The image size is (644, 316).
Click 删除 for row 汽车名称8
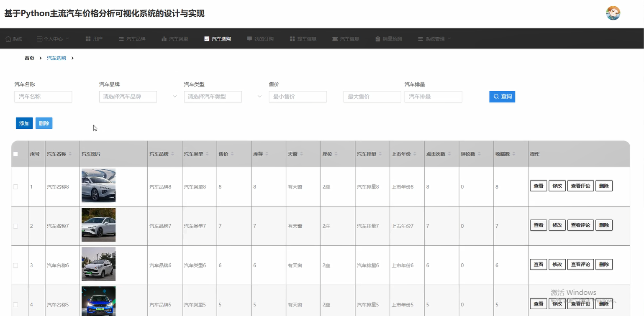pyautogui.click(x=604, y=186)
